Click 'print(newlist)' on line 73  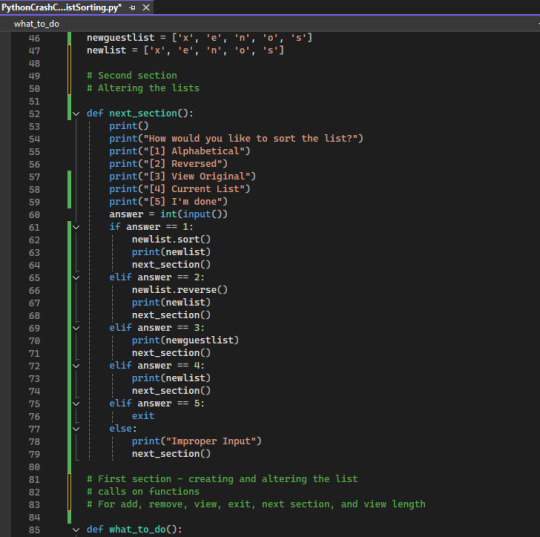[171, 379]
